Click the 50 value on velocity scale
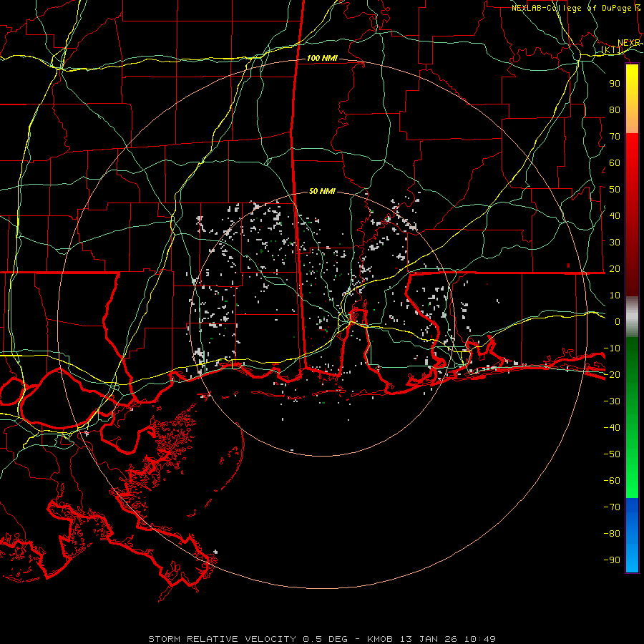644x644 pixels. [615, 190]
